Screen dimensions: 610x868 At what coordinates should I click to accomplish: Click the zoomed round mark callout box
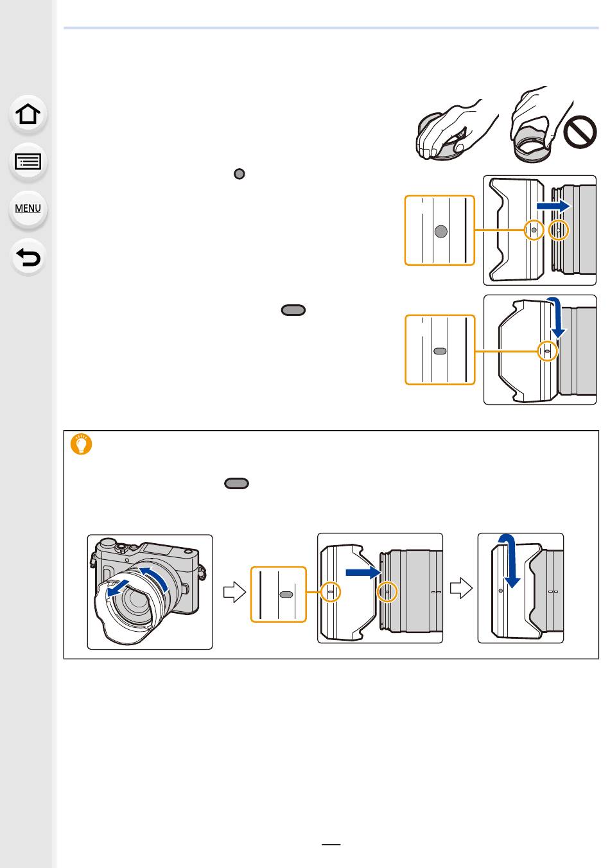click(x=440, y=231)
